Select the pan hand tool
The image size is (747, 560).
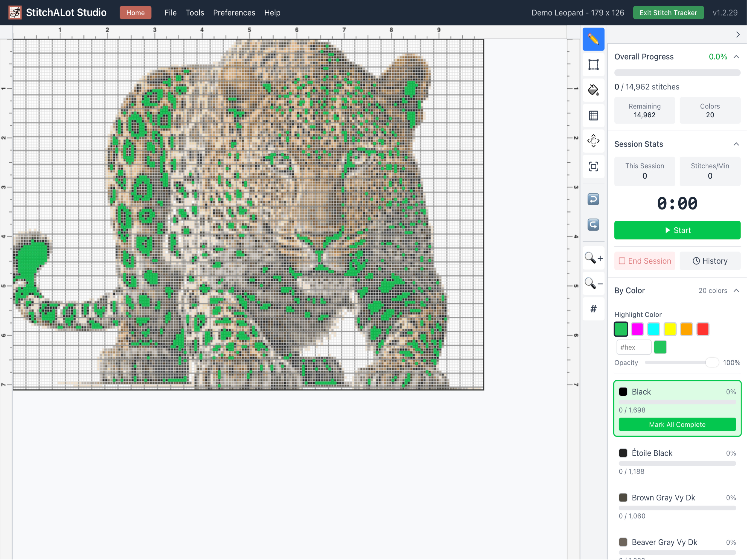click(x=593, y=141)
